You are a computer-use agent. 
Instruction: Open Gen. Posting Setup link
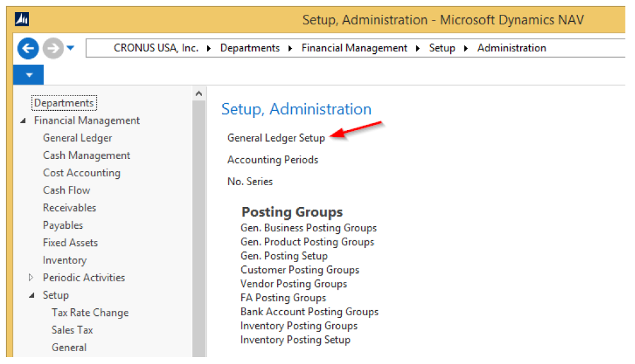coord(284,256)
